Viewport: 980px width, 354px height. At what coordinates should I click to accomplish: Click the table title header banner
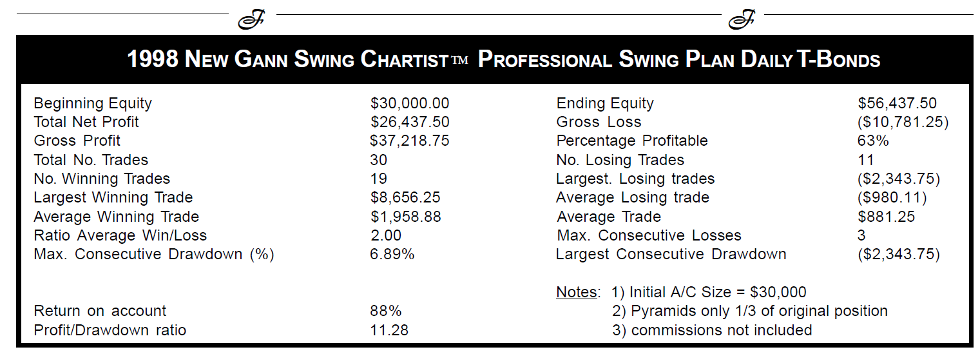[x=494, y=60]
